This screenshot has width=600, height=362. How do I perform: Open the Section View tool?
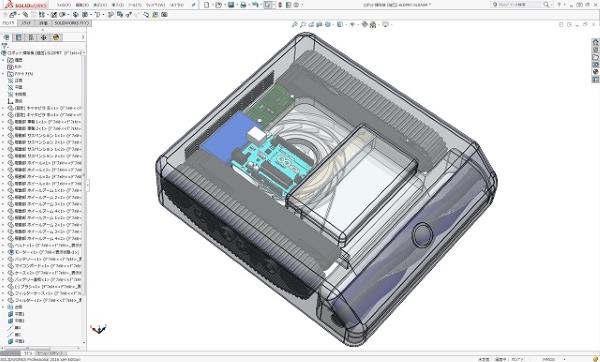click(x=320, y=24)
